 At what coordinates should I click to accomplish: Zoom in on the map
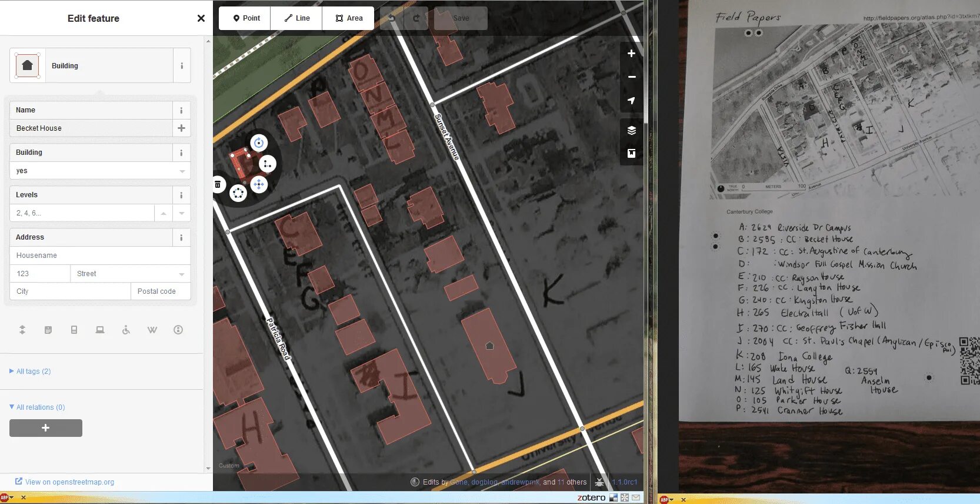click(x=631, y=54)
